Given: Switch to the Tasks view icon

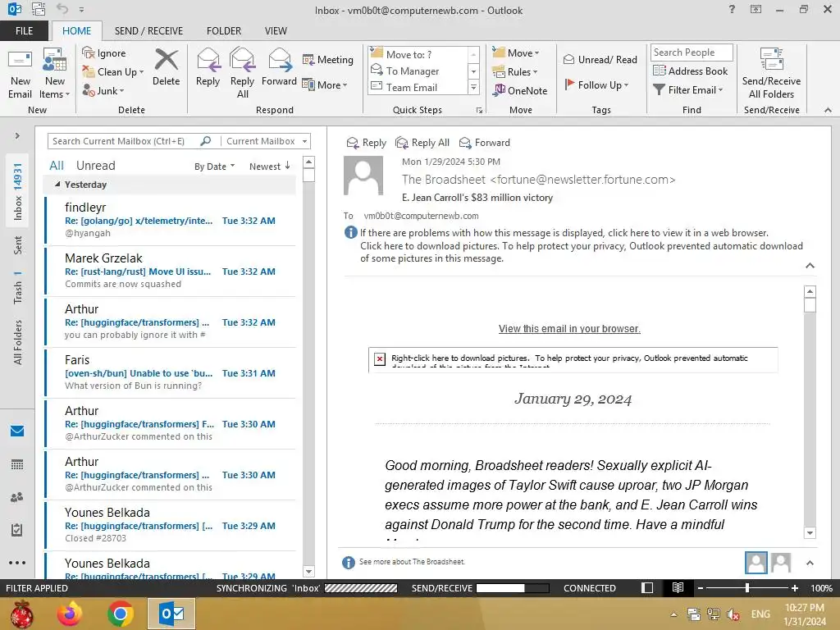Looking at the screenshot, I should pos(17,530).
